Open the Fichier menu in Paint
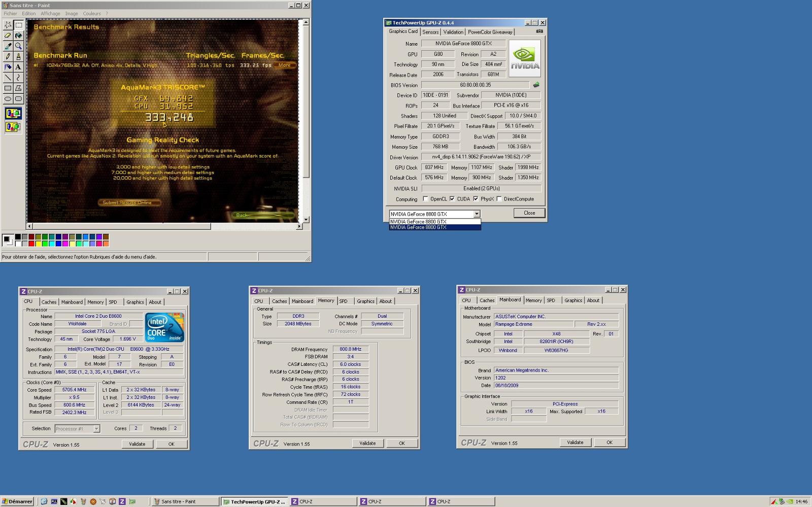812x507 pixels. pos(10,14)
